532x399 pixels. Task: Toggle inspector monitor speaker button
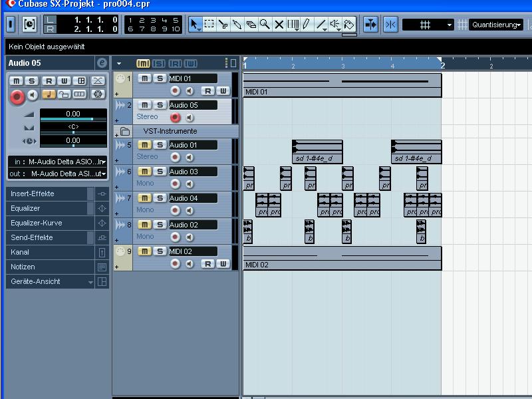(33, 95)
